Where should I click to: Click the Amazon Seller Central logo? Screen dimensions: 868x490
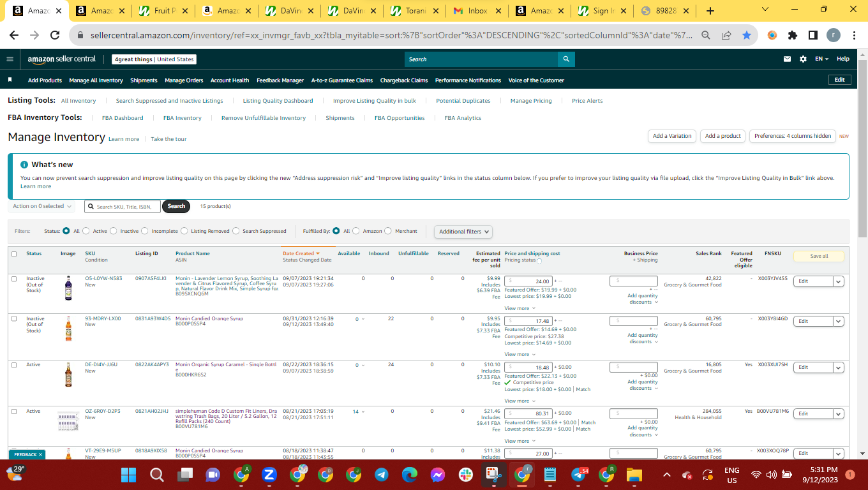pyautogui.click(x=61, y=59)
